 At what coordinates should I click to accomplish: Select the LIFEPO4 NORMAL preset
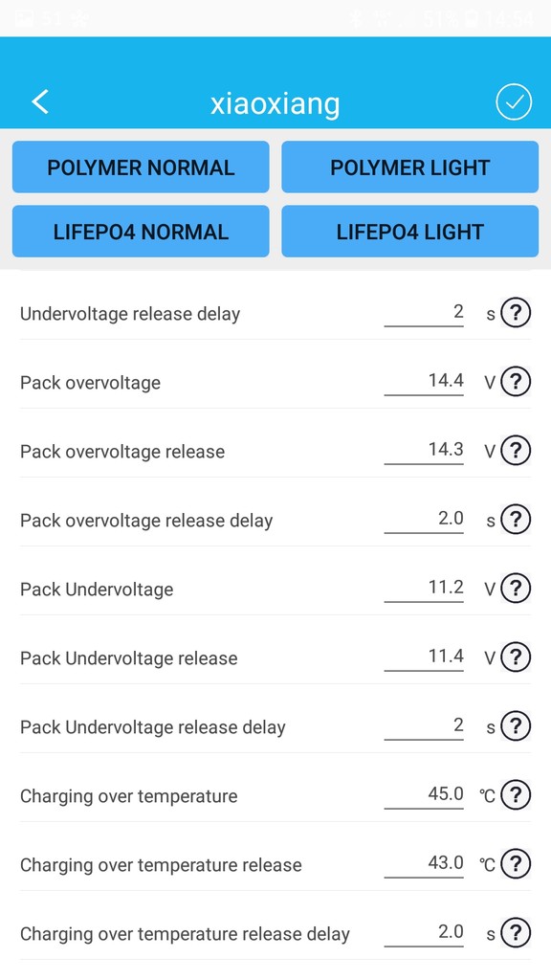tap(141, 232)
